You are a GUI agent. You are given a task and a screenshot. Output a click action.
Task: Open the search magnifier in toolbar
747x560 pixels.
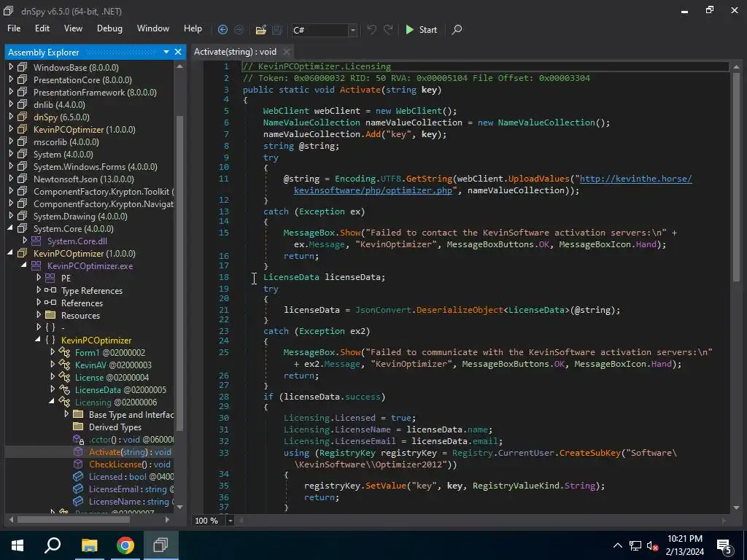pos(457,29)
